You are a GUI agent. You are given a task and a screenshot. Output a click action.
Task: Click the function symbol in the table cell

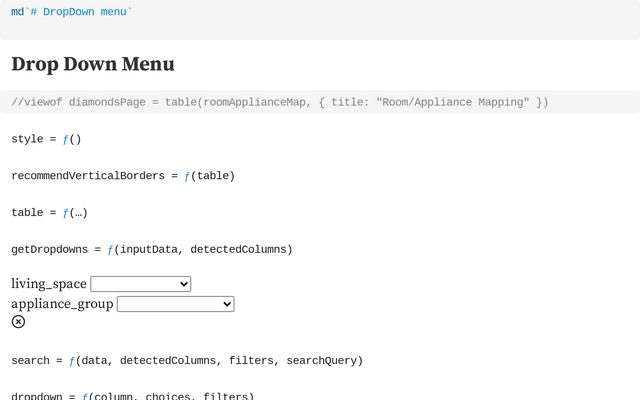pos(66,213)
